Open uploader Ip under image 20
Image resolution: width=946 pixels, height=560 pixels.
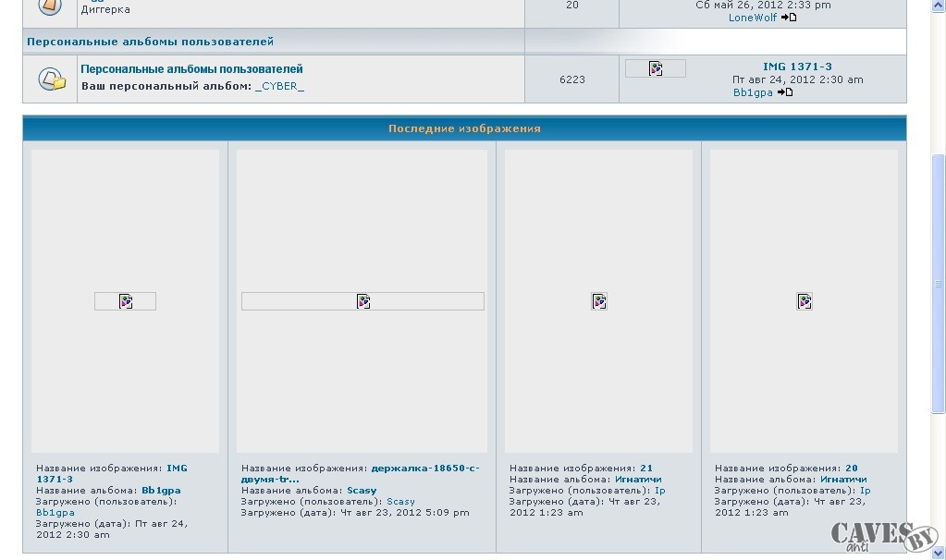coord(866,491)
